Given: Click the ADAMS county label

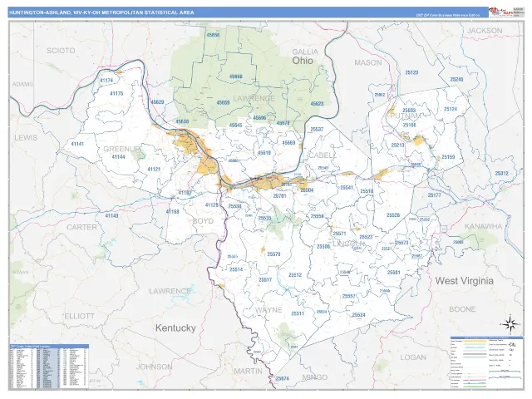Looking at the screenshot, I should [22, 84].
